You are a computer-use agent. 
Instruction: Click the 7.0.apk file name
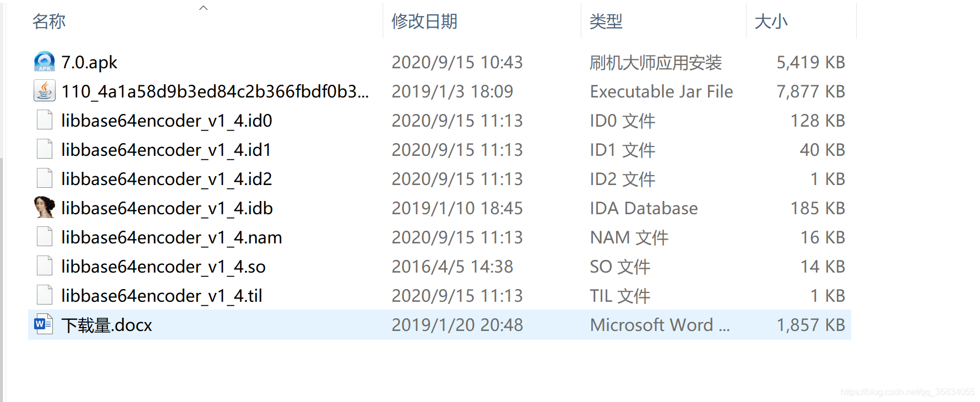coord(89,62)
